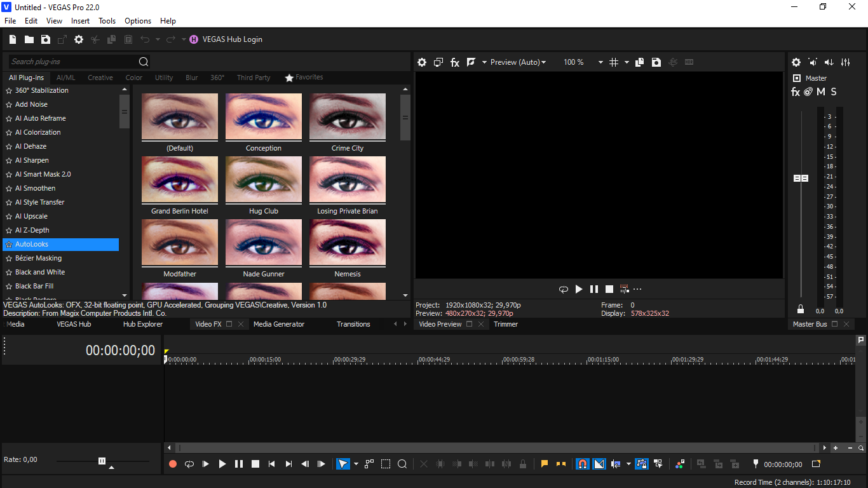
Task: Select the Zoom magnifier edit tool
Action: click(402, 464)
